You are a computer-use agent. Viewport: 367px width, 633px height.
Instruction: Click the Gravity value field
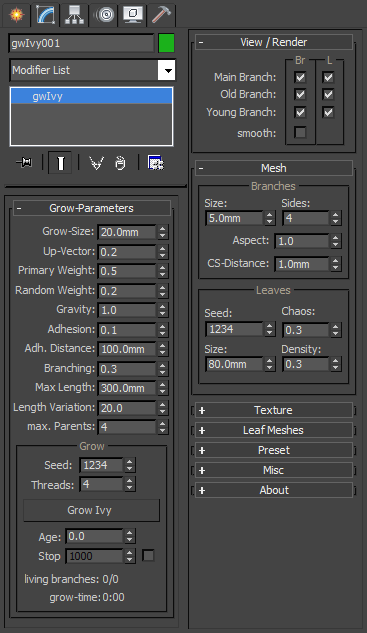[126, 310]
